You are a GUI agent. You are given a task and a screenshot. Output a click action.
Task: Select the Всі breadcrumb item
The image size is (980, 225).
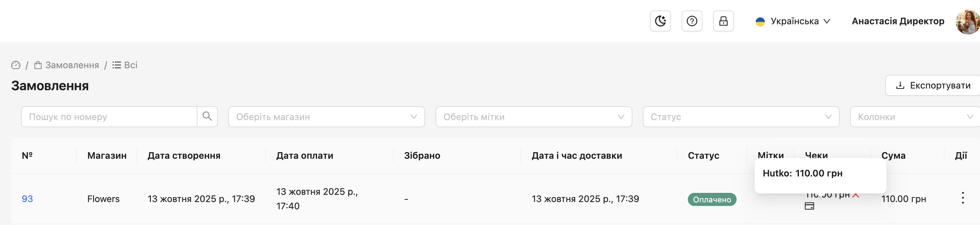pyautogui.click(x=125, y=65)
